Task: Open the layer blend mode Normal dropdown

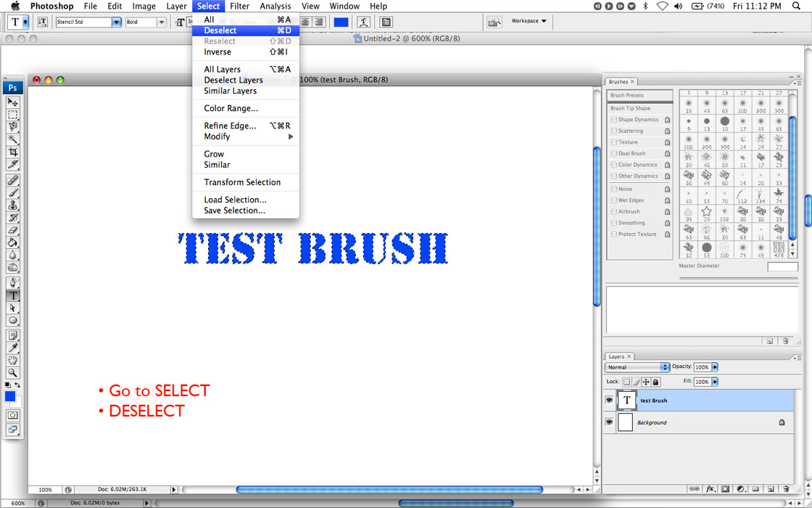Action: click(x=637, y=367)
